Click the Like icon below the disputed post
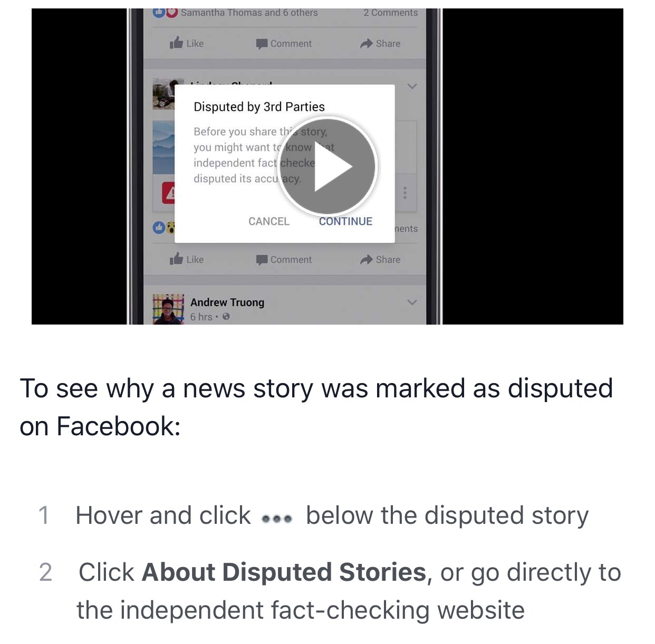The image size is (655, 644). [x=176, y=259]
